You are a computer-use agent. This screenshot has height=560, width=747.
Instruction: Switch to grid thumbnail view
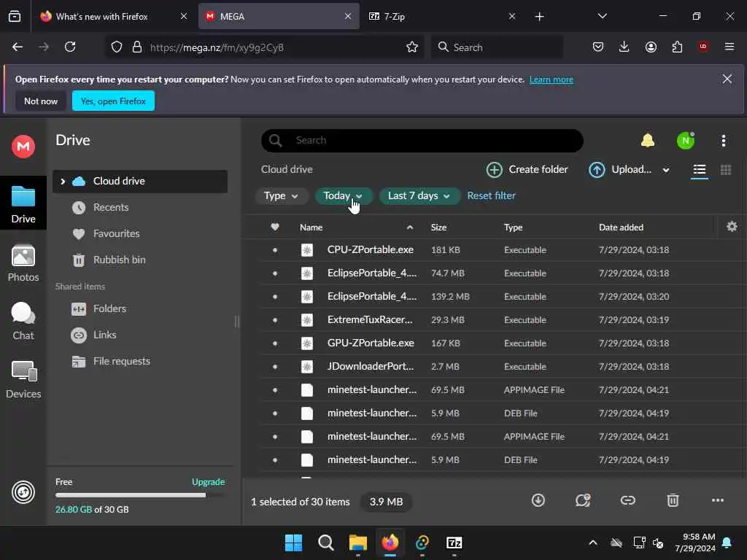coord(726,169)
